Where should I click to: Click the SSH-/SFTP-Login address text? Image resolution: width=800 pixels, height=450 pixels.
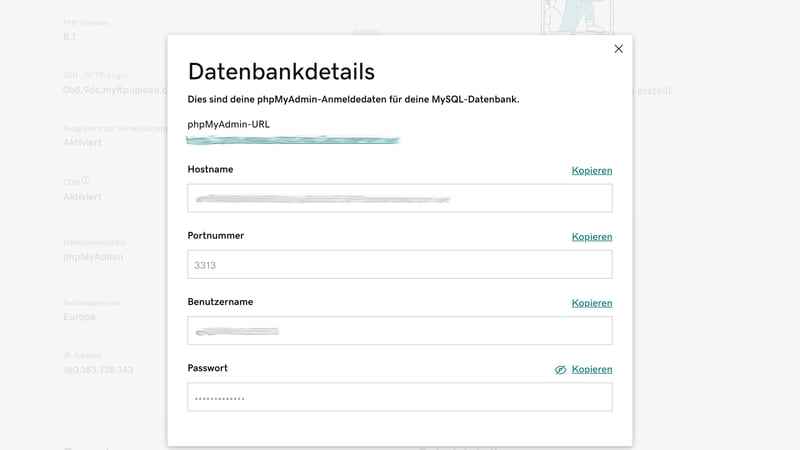tap(112, 90)
